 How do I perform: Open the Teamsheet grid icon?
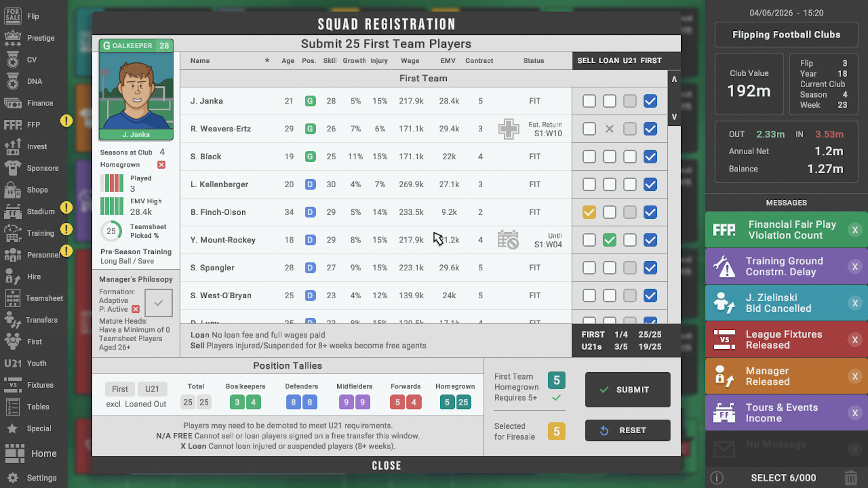tap(13, 298)
